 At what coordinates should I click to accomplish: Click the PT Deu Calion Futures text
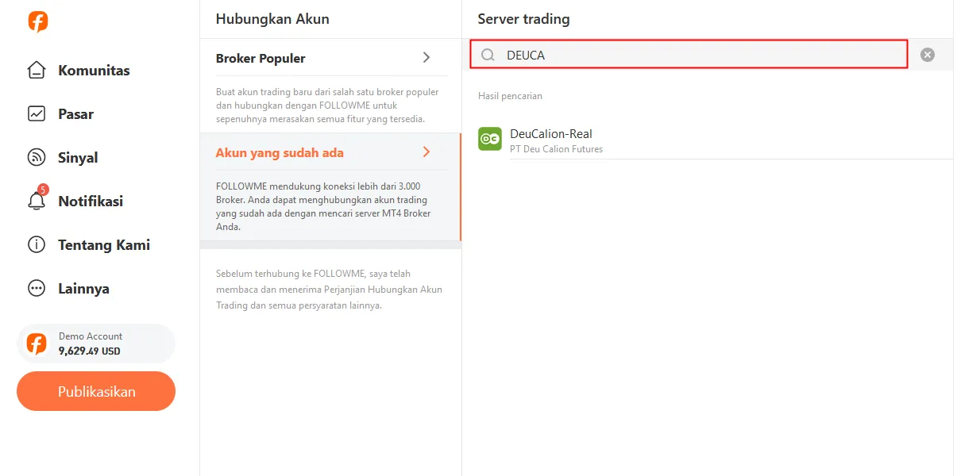[x=556, y=149]
